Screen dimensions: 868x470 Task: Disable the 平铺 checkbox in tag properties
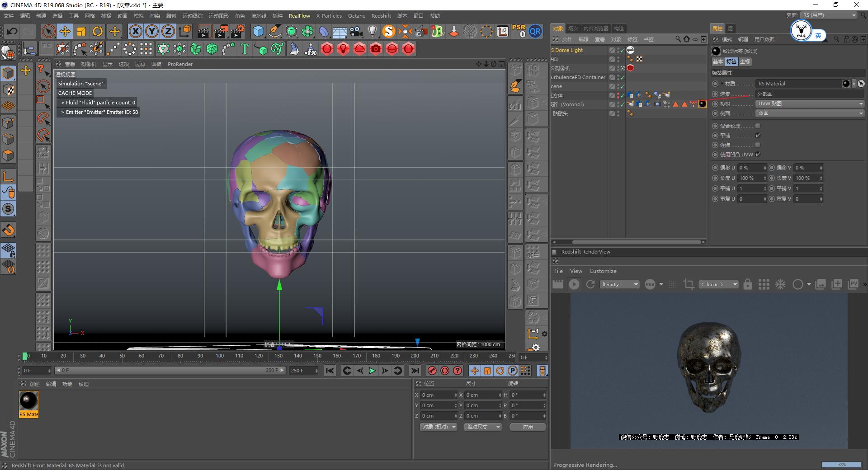759,135
